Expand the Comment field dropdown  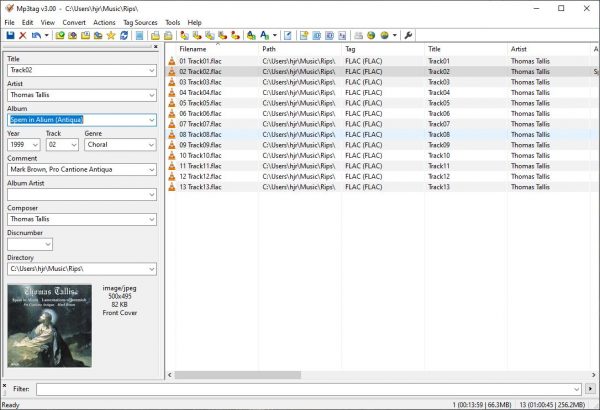click(x=152, y=170)
